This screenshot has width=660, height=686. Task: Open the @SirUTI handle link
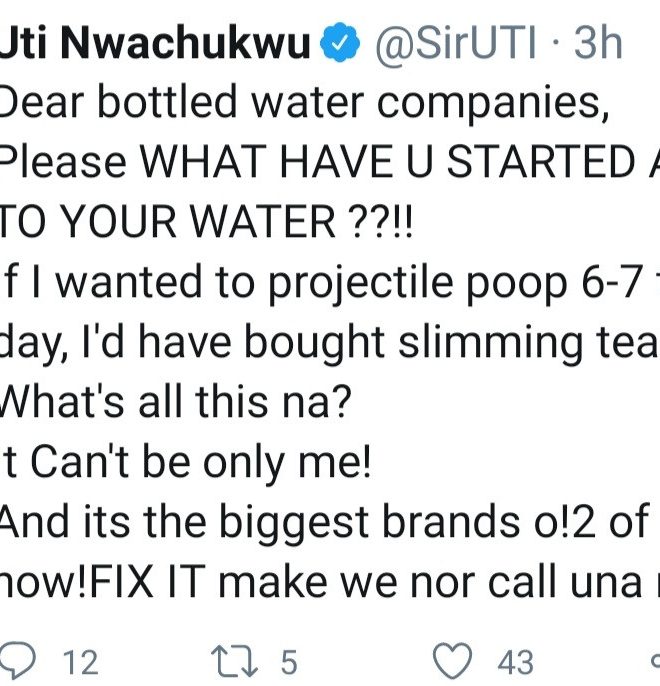(456, 46)
